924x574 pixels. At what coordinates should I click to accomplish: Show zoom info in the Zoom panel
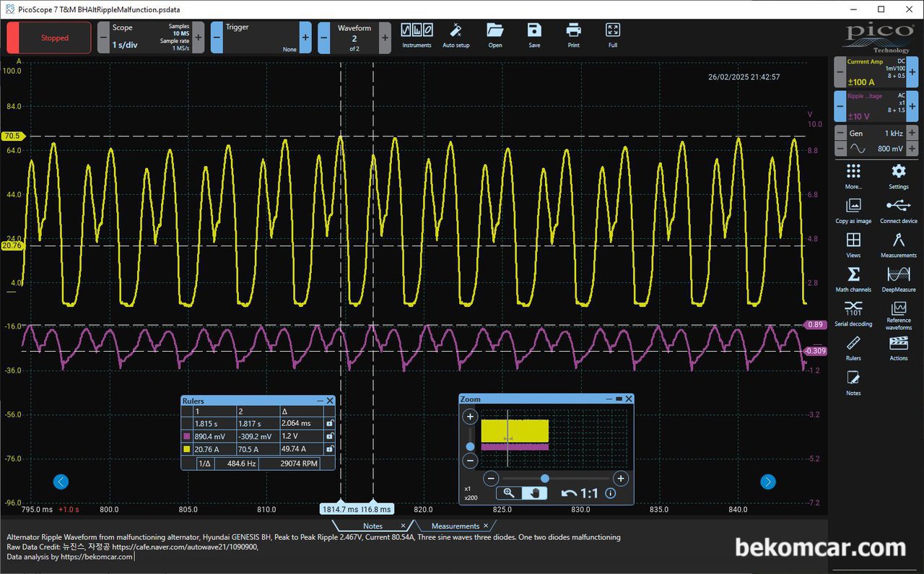(611, 493)
